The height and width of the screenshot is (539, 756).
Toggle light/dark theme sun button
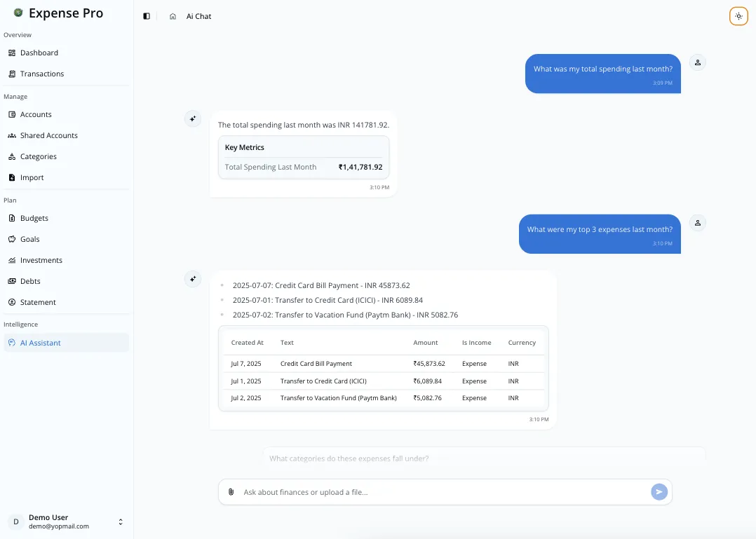pyautogui.click(x=738, y=16)
